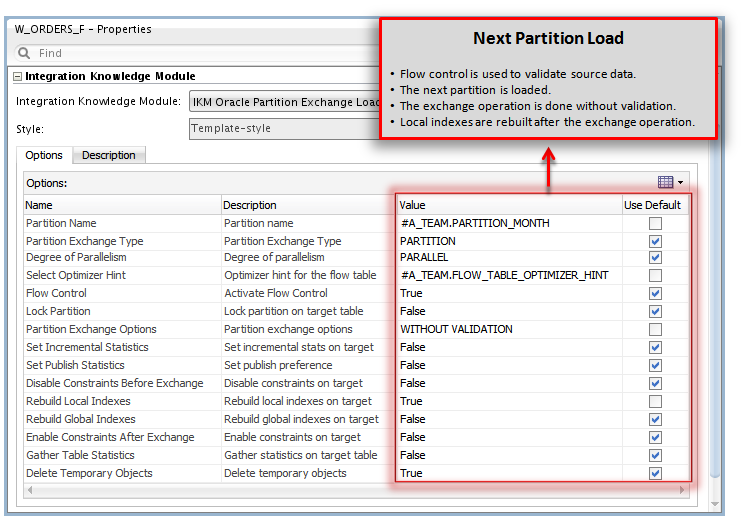Click the Find search field
This screenshot has height=520, width=745.
[200, 53]
